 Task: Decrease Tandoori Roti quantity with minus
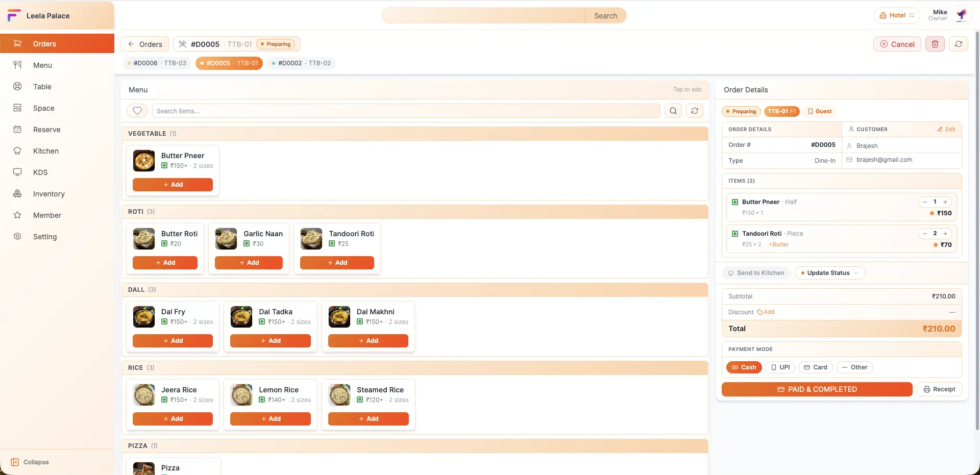coord(924,234)
